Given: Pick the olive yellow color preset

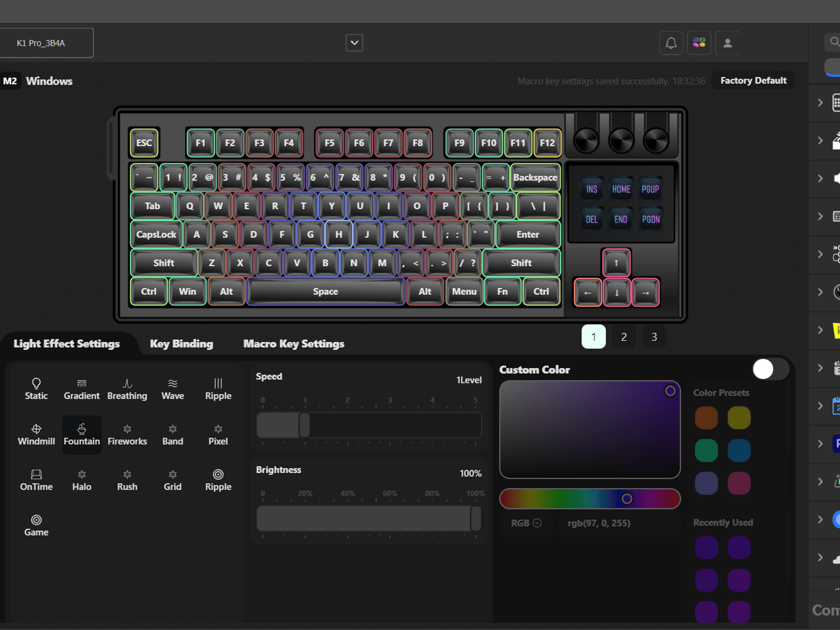Looking at the screenshot, I should 739,418.
